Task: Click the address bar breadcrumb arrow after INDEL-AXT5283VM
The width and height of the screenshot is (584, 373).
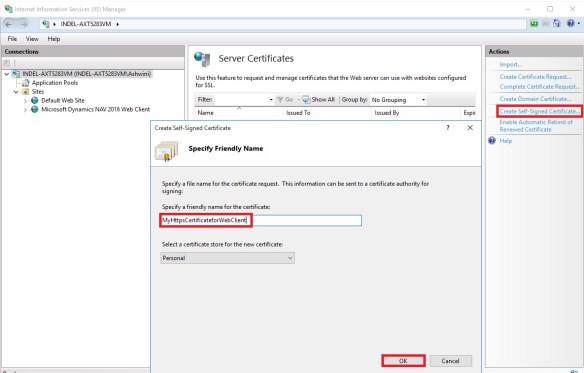Action: [118, 24]
